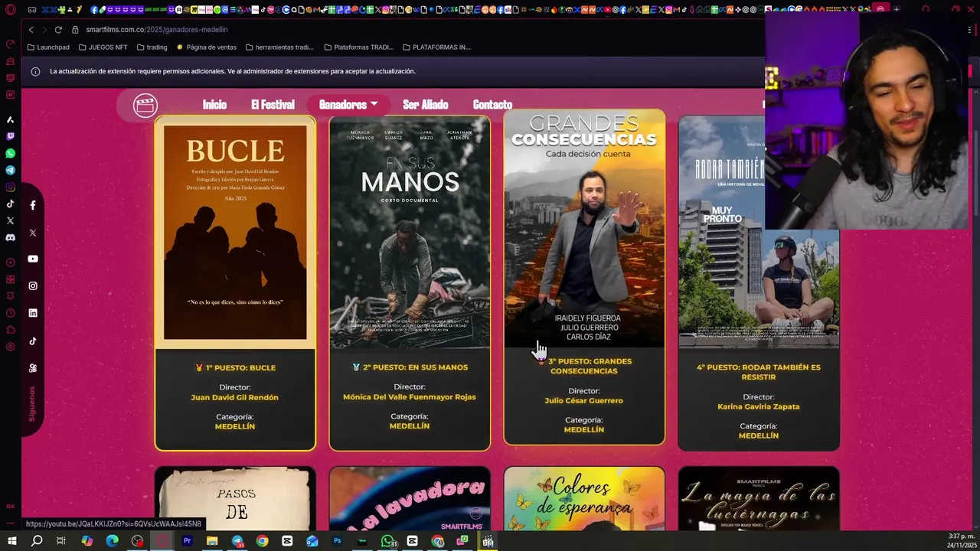Open Plataformas TRADI... bookmarks folder

pyautogui.click(x=358, y=47)
